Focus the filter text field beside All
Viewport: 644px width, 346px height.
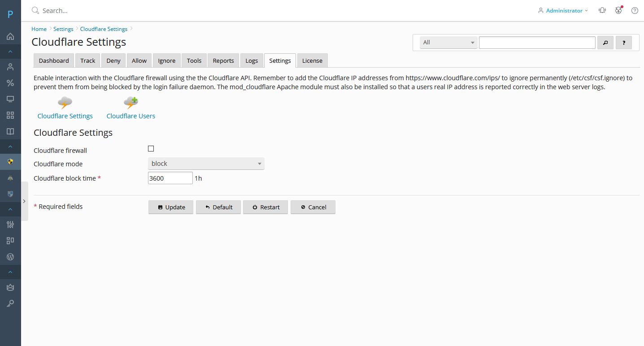tap(537, 43)
